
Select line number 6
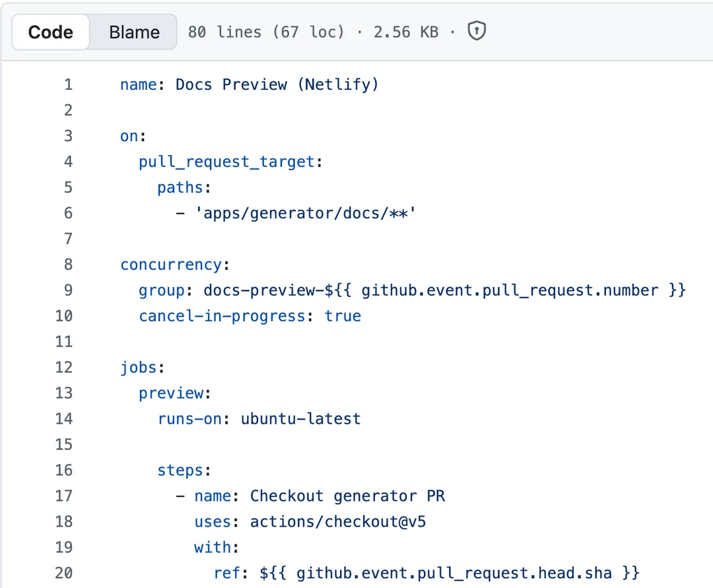click(68, 213)
